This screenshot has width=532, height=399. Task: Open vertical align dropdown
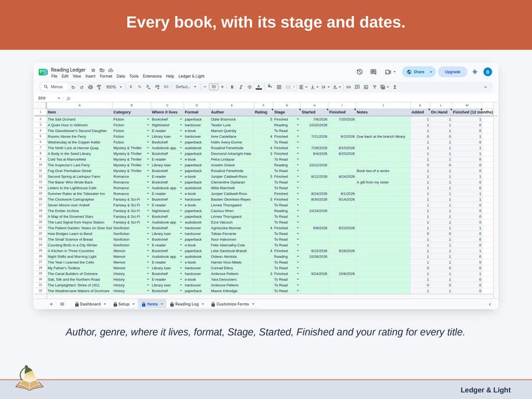tap(314, 87)
